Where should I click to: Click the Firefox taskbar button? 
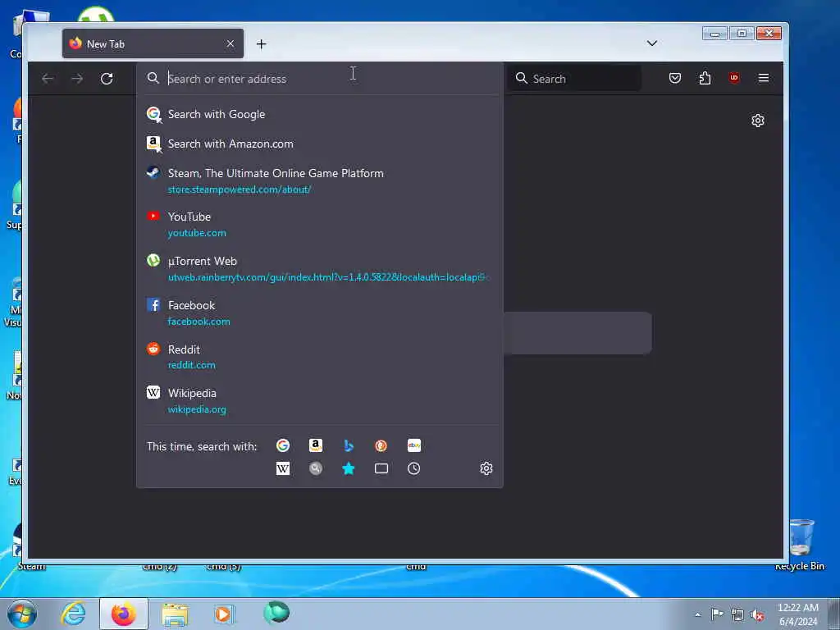(x=124, y=614)
